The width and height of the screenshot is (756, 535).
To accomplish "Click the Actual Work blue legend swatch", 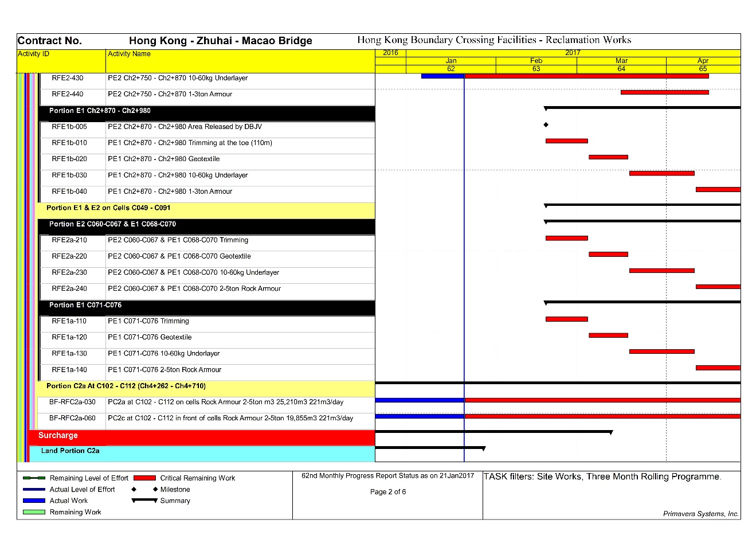I will [x=34, y=501].
